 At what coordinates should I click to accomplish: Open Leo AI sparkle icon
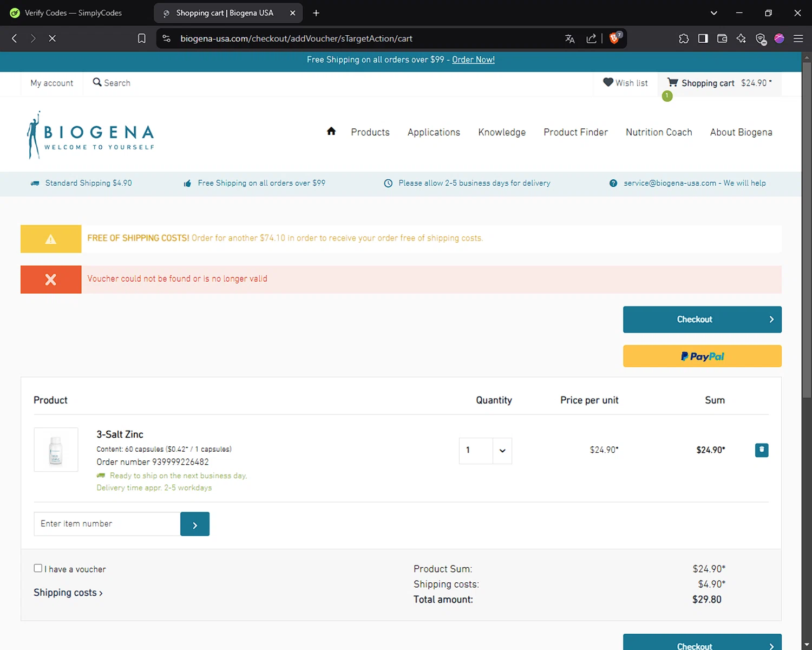(741, 38)
